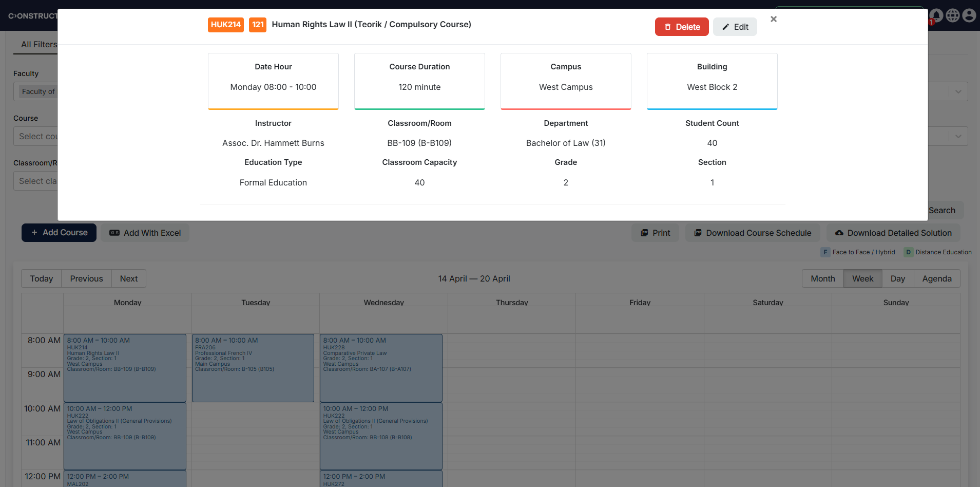Click the printer icon on Print button
The height and width of the screenshot is (487, 980).
[x=645, y=233]
